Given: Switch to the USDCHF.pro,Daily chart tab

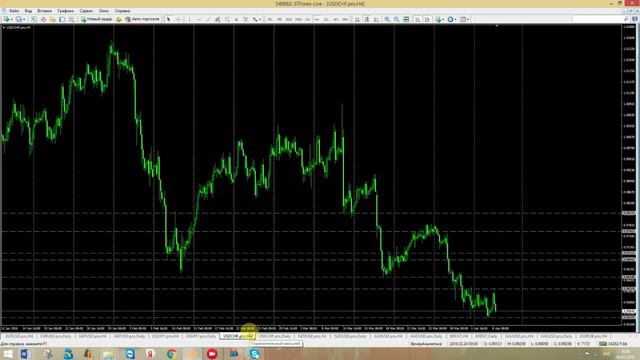Looking at the screenshot, I should coord(275,336).
